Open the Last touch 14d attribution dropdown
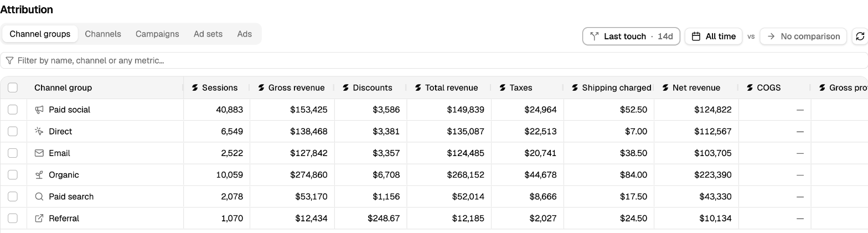 631,36
